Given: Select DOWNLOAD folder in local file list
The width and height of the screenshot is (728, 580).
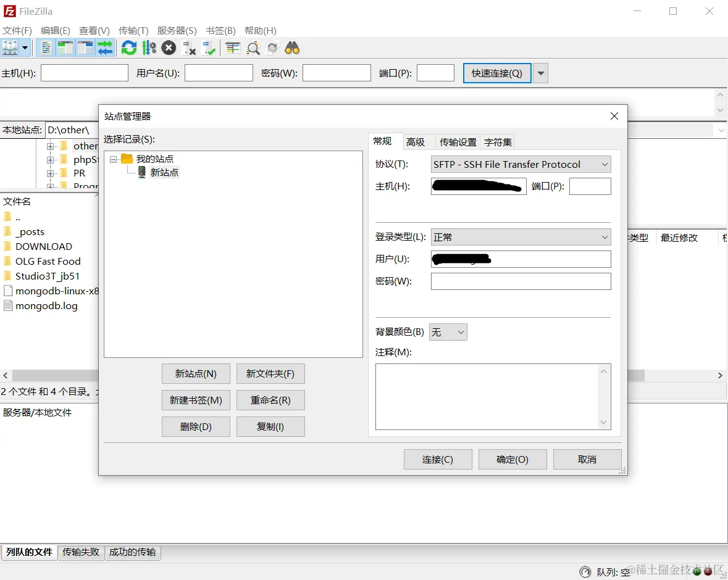Looking at the screenshot, I should click(x=44, y=246).
